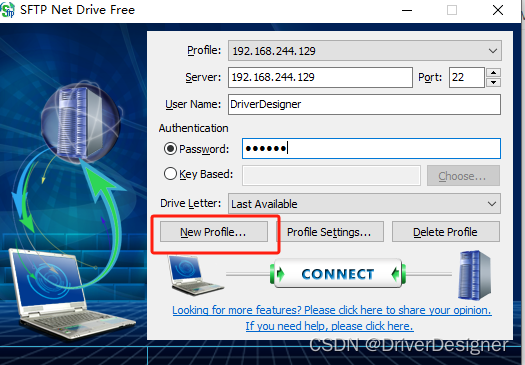
Task: Click the New Profile... button
Action: tap(214, 232)
